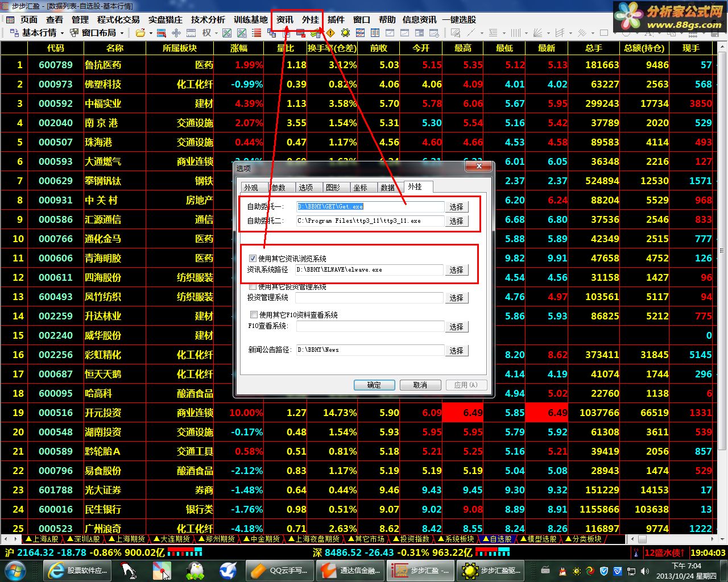
Task: Click 选择 button for F10查看系统
Action: [456, 327]
